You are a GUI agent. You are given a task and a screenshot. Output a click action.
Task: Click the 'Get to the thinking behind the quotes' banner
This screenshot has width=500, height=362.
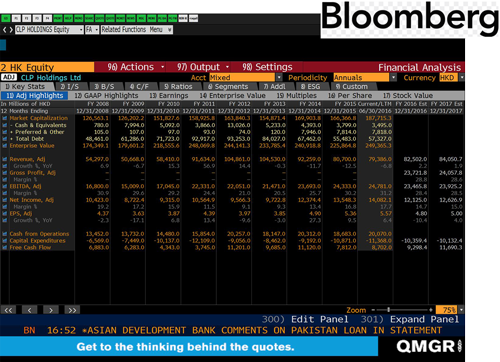click(189, 346)
